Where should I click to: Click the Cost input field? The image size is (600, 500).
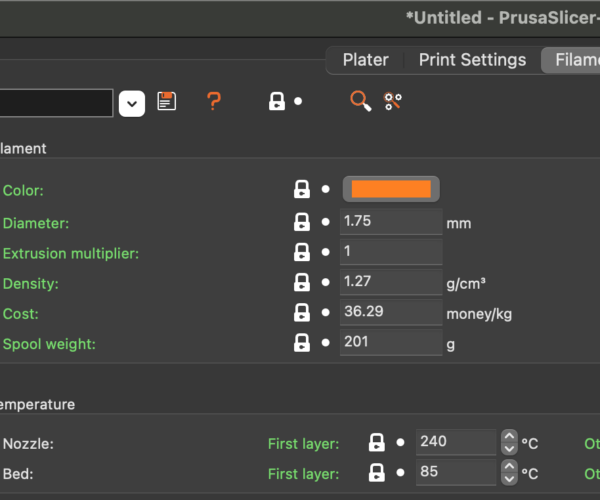[x=391, y=313]
